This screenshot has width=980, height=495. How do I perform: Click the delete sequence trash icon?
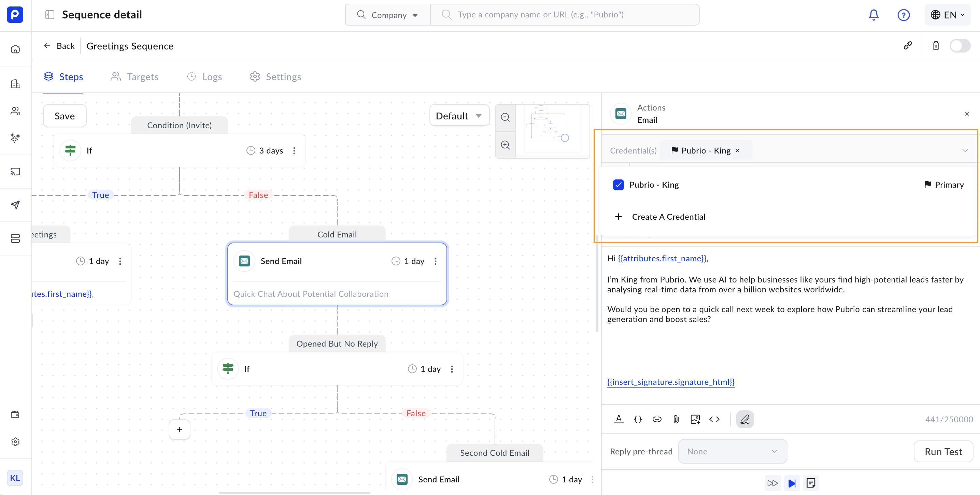(936, 46)
